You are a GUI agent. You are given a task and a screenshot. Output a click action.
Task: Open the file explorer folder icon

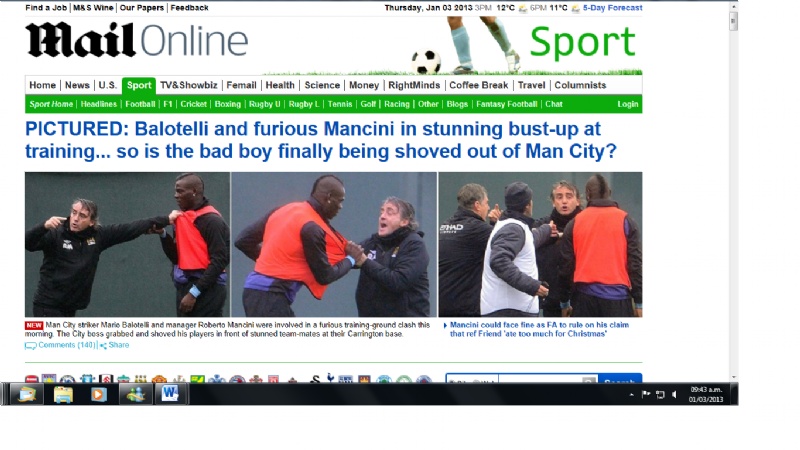[x=63, y=394]
